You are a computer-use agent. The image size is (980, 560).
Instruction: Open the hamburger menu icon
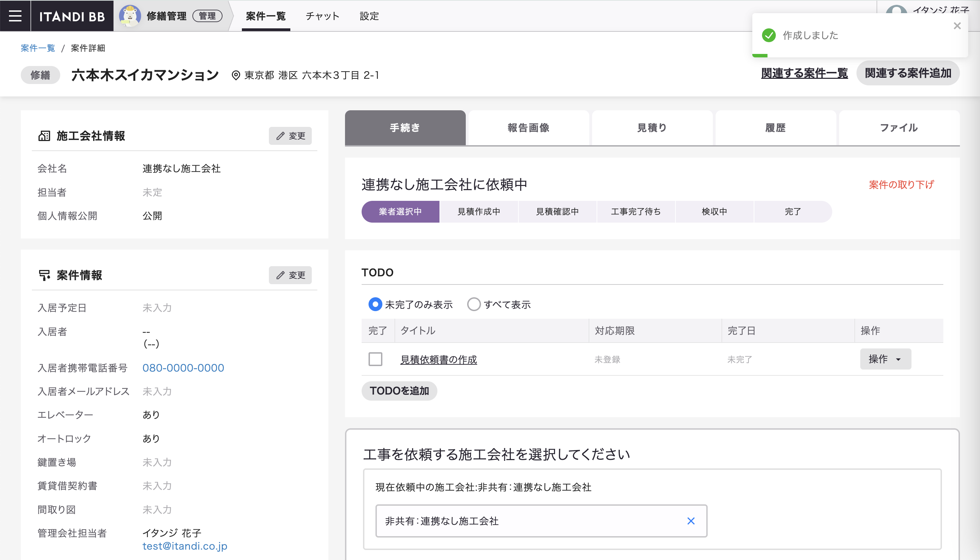[15, 16]
